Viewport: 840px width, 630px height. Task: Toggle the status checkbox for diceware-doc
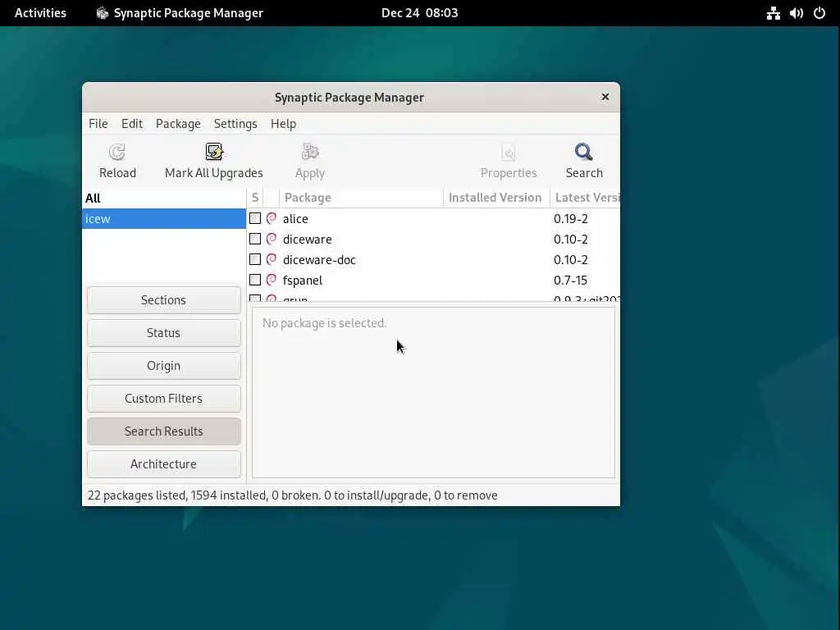pyautogui.click(x=255, y=259)
